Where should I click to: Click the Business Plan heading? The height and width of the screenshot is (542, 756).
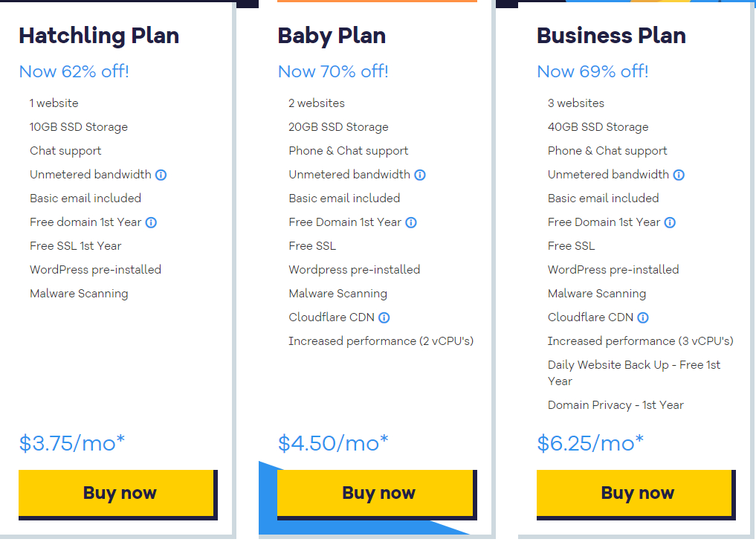click(x=611, y=36)
